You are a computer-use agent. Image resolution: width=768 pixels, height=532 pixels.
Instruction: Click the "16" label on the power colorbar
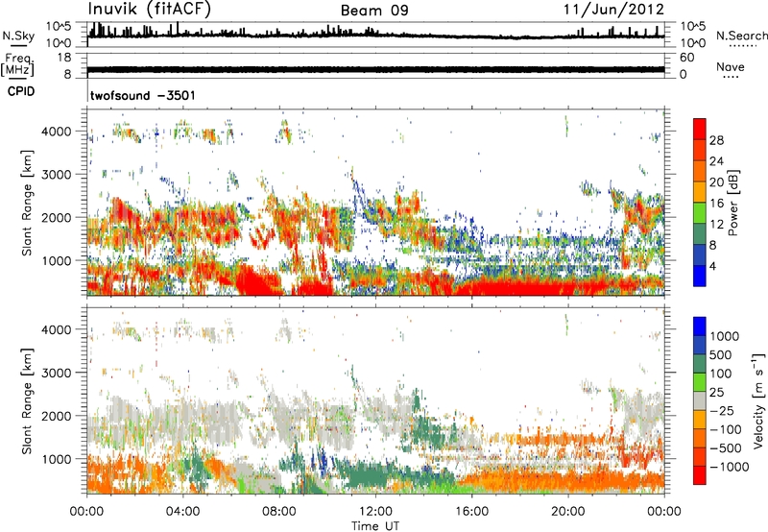[x=716, y=204]
